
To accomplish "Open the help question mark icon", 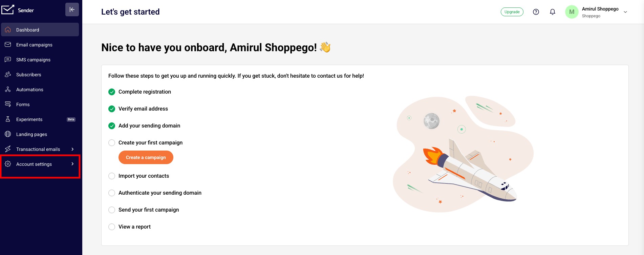I will pyautogui.click(x=536, y=12).
